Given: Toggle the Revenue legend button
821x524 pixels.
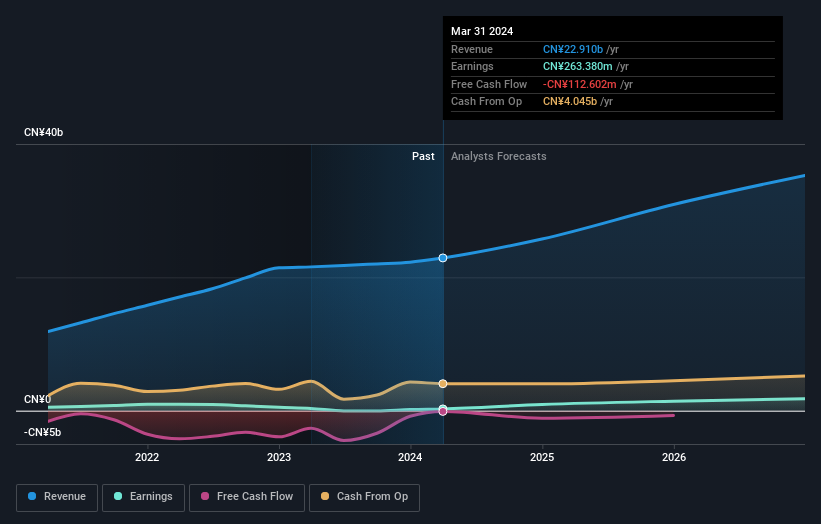Looking at the screenshot, I should tap(57, 497).
